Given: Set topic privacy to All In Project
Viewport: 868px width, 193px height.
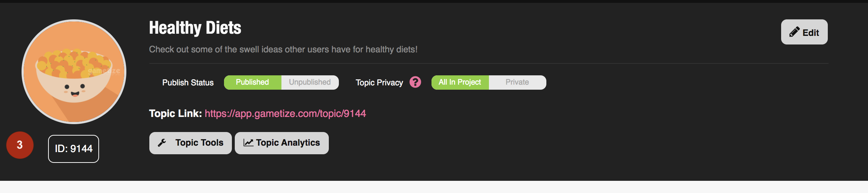Looking at the screenshot, I should 460,82.
